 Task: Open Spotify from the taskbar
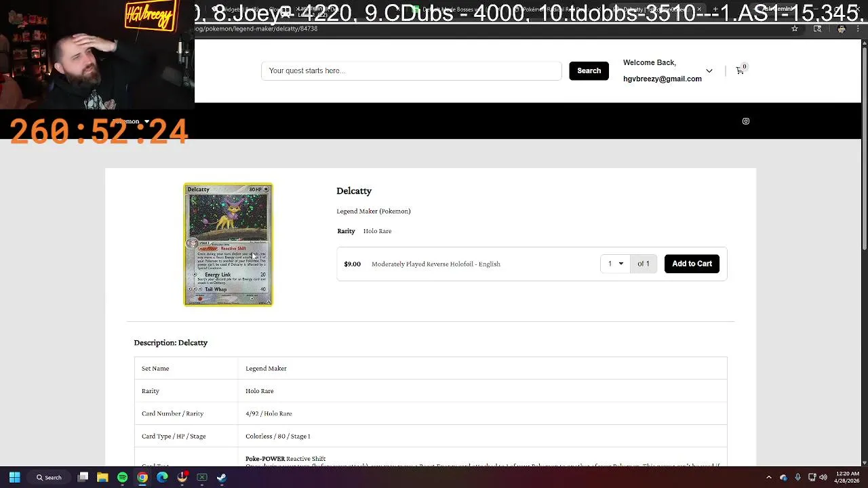pos(122,477)
